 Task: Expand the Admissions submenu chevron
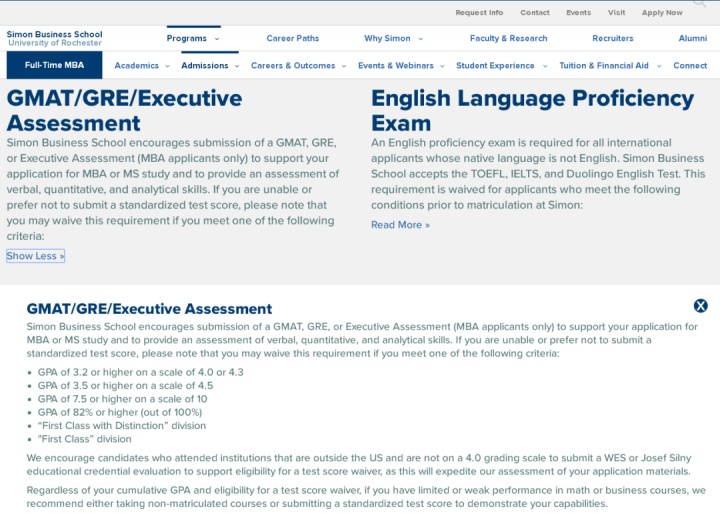(237, 66)
